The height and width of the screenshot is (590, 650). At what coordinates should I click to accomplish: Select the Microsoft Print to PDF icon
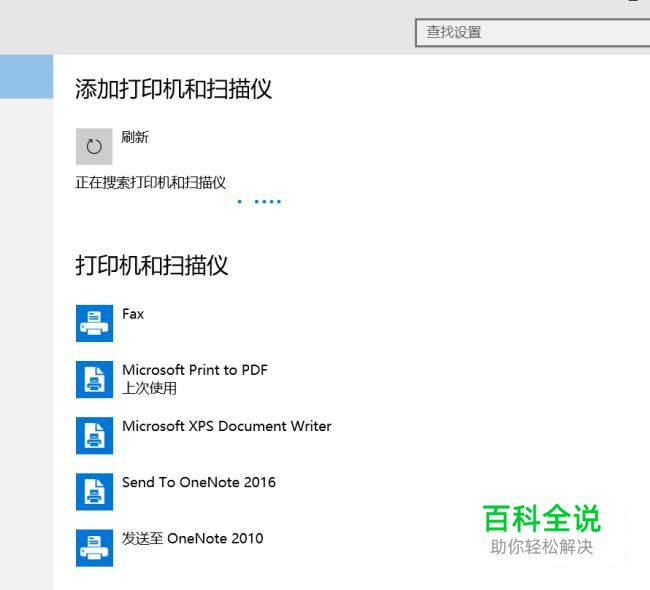click(x=95, y=379)
